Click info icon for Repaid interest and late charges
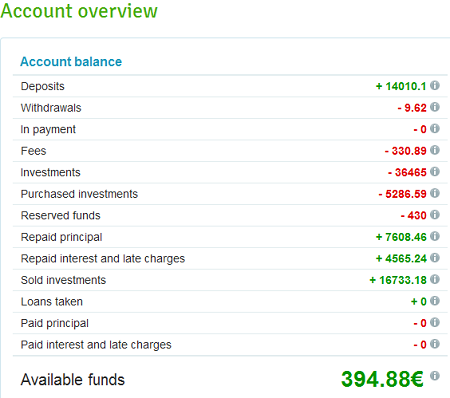Image resolution: width=450 pixels, height=398 pixels. (x=435, y=258)
